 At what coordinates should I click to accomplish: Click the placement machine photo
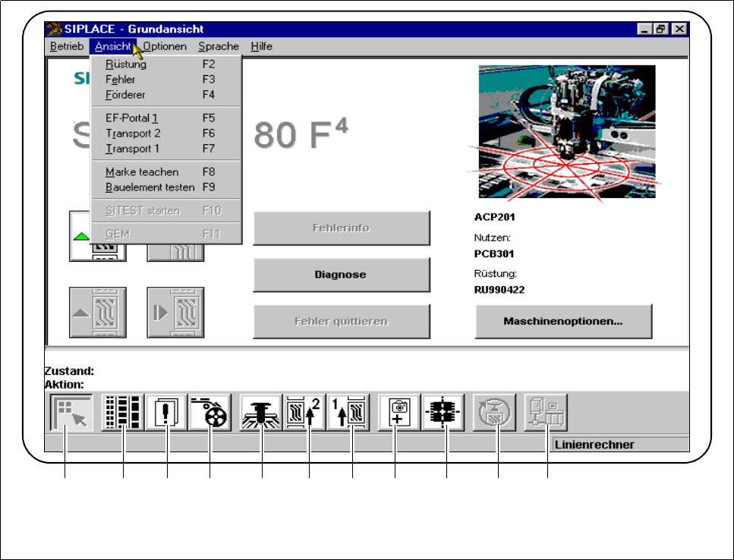pyautogui.click(x=566, y=131)
